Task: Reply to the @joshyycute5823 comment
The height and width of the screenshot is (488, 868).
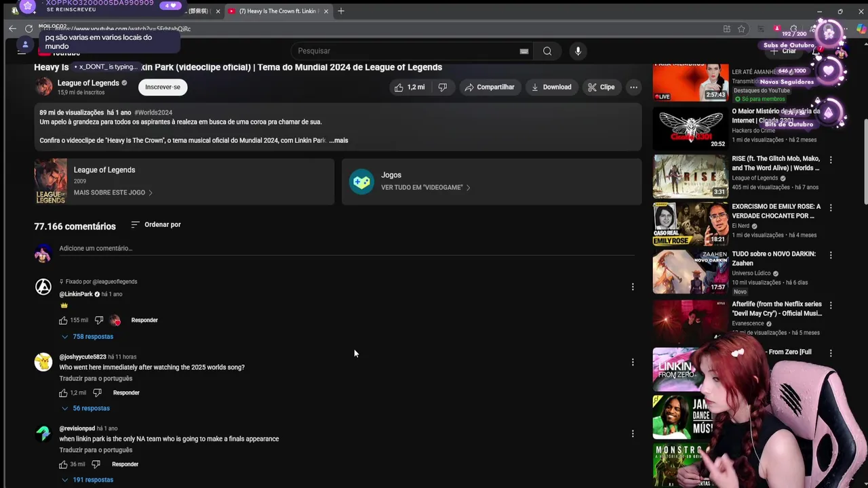Action: point(126,392)
